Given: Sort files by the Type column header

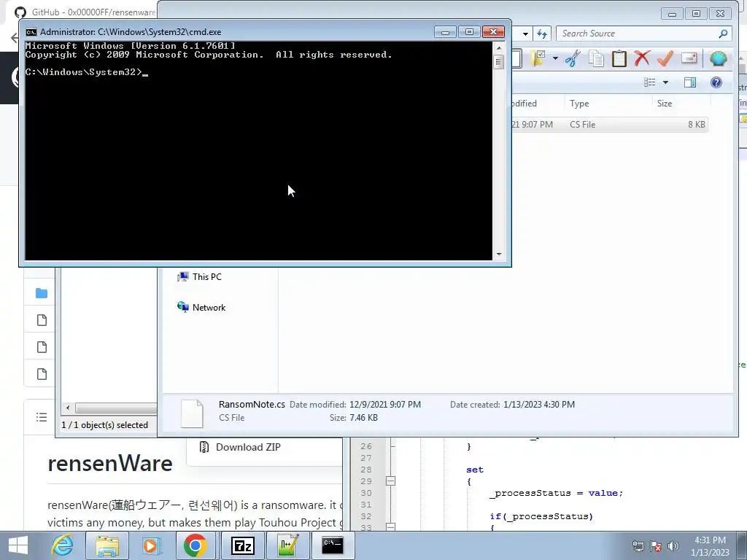Looking at the screenshot, I should click(x=608, y=104).
